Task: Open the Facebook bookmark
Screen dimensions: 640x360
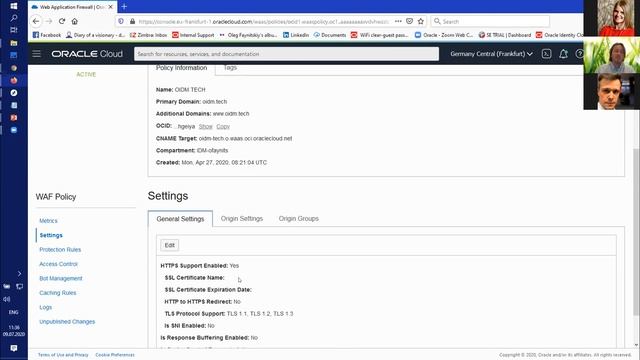Action: (47, 35)
